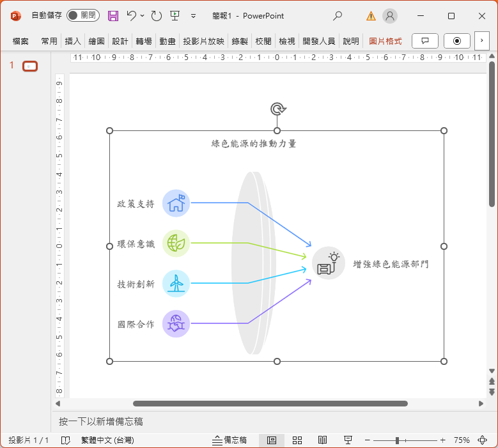Viewport: 498px width, 448px height.
Task: Click the PowerPoint app logo icon
Action: (15, 15)
